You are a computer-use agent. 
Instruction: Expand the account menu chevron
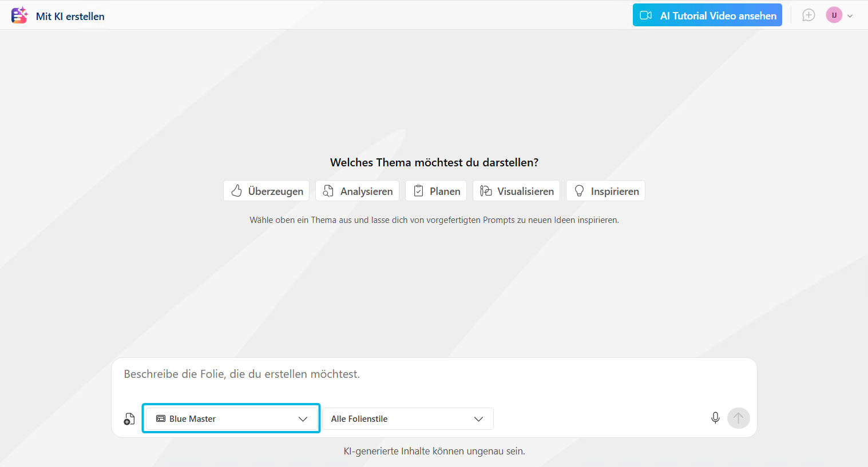[850, 16]
